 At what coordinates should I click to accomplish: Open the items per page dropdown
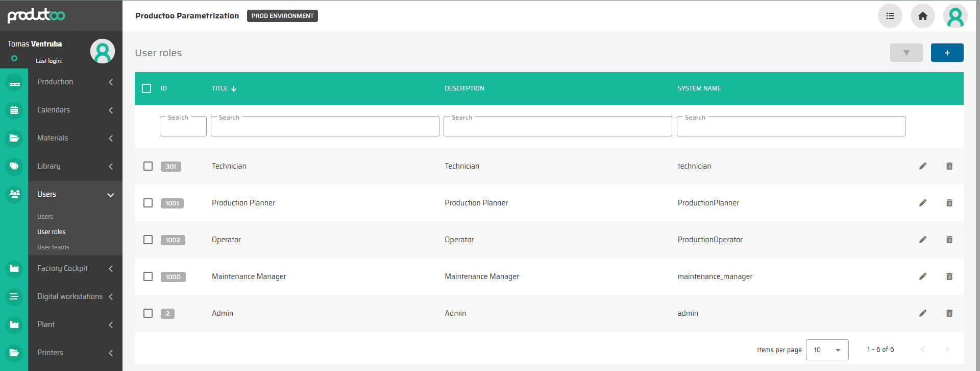point(827,350)
